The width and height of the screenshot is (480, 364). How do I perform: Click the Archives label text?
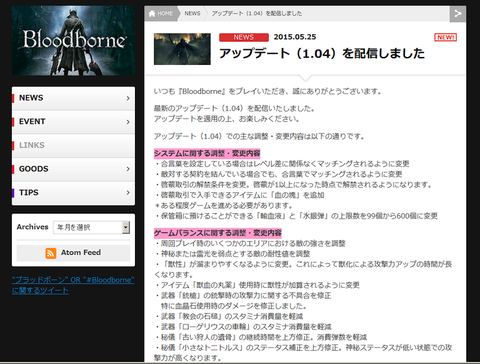pos(33,227)
